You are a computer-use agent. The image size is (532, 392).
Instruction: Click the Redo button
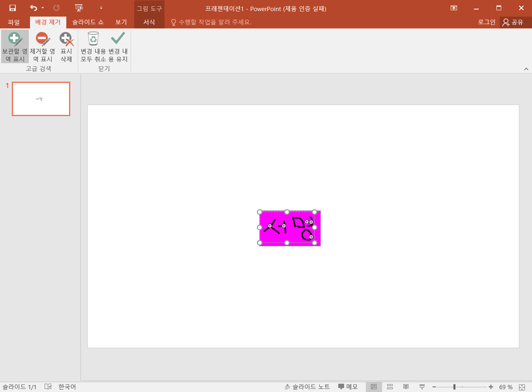[56, 8]
